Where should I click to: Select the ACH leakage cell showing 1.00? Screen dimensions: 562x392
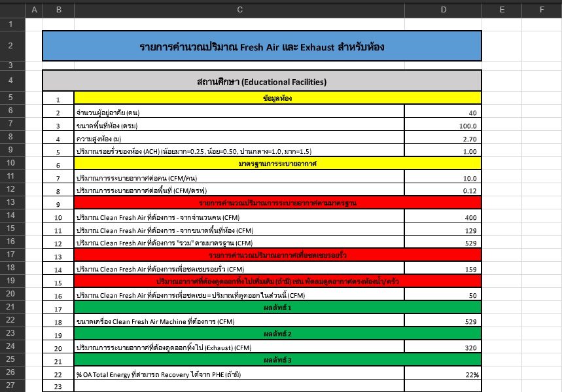click(x=443, y=151)
